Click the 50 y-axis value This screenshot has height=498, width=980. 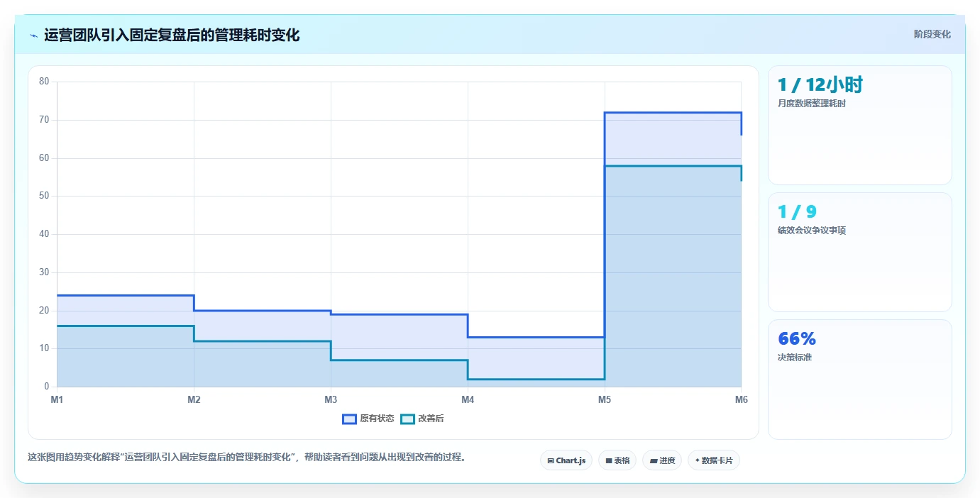(x=44, y=196)
